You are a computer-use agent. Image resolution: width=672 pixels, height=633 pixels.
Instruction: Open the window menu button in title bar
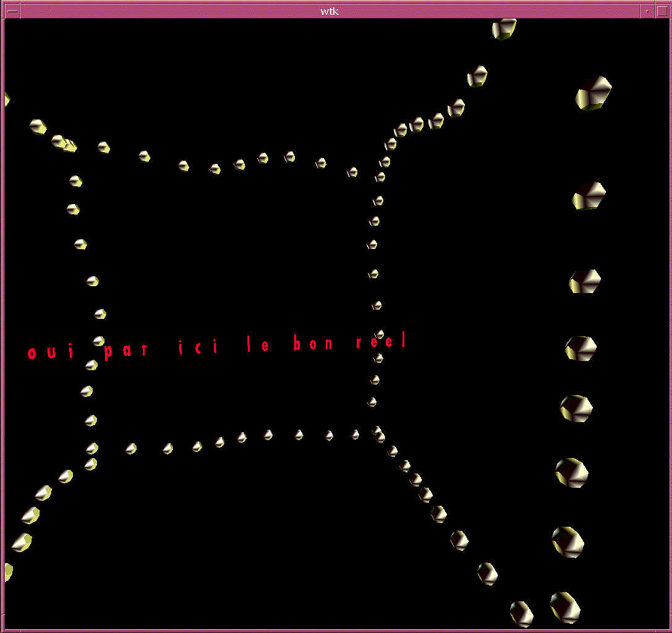pos(11,11)
